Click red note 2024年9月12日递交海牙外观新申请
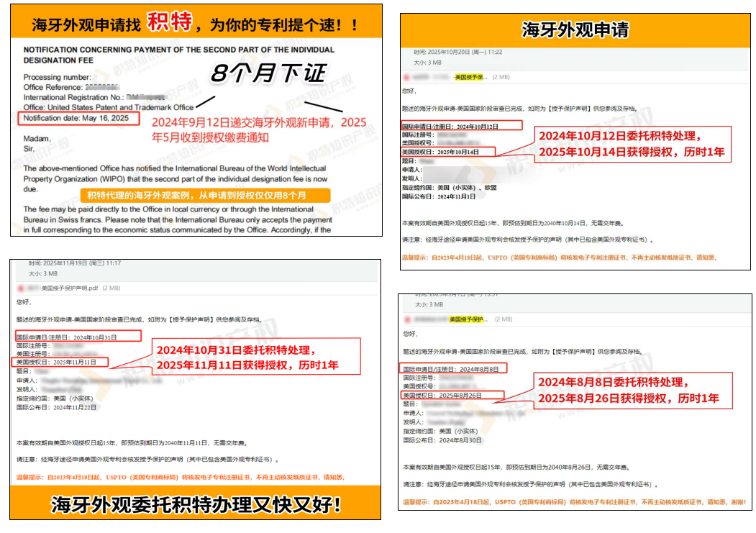756x533 pixels. [259, 130]
